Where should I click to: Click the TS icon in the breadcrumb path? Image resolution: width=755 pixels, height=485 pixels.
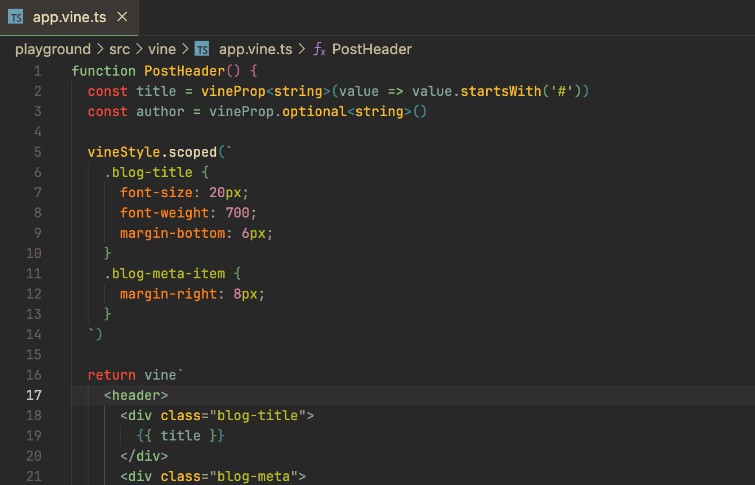(202, 49)
